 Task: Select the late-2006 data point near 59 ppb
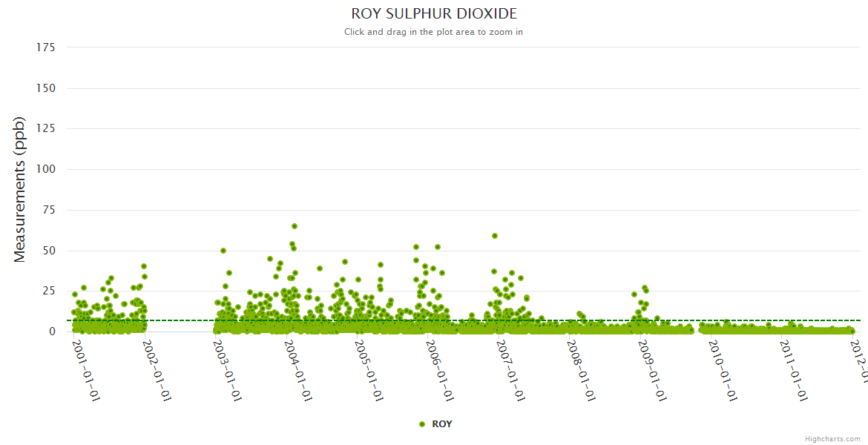495,236
